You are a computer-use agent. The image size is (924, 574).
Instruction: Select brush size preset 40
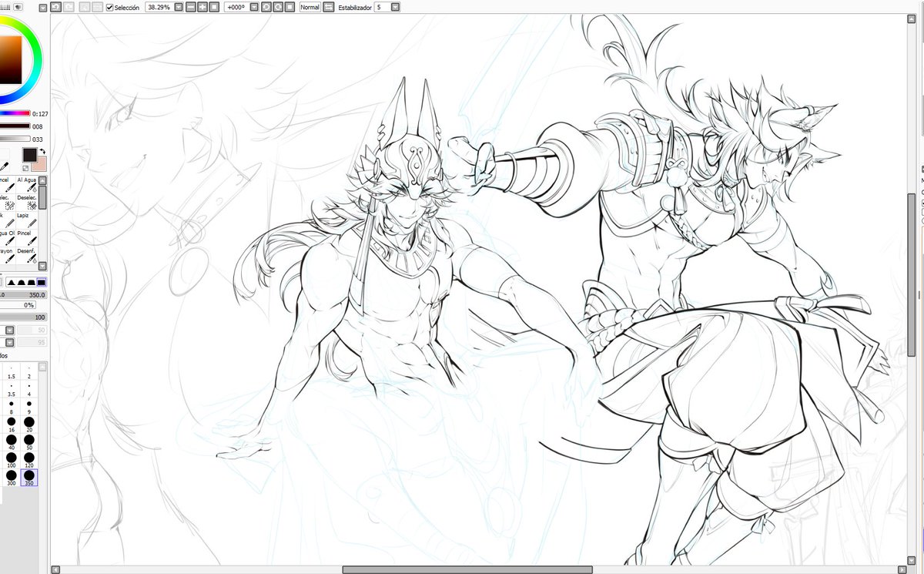[x=11, y=442]
